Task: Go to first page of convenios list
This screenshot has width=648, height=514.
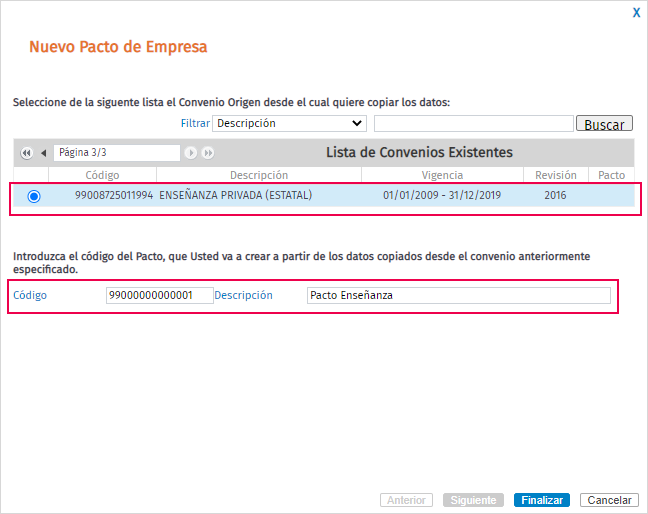Action: [x=26, y=153]
